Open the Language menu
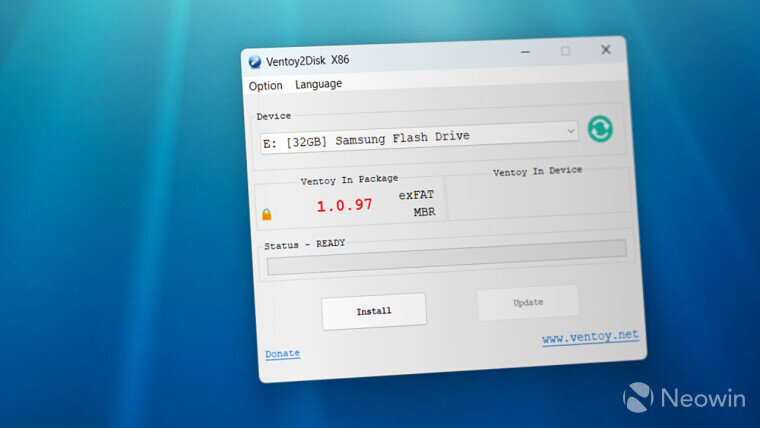Screen dimensions: 760x428 coord(318,84)
